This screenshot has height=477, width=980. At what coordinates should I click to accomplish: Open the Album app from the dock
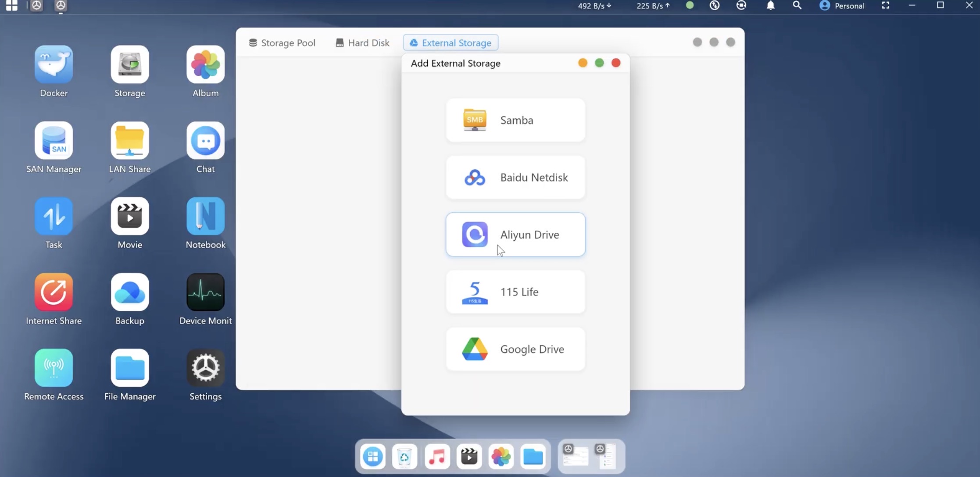click(x=501, y=457)
